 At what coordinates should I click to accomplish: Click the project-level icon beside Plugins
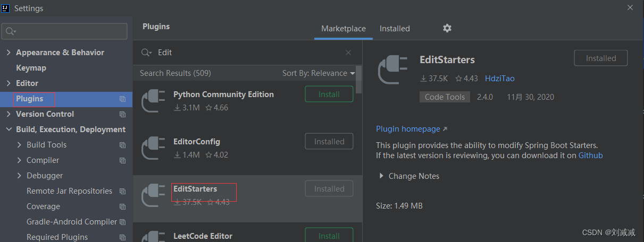(122, 99)
